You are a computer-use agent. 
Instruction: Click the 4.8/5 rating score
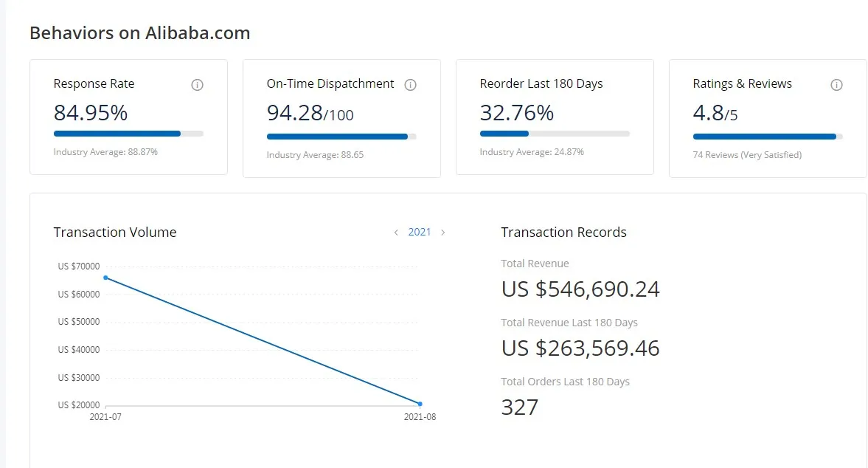pos(715,114)
